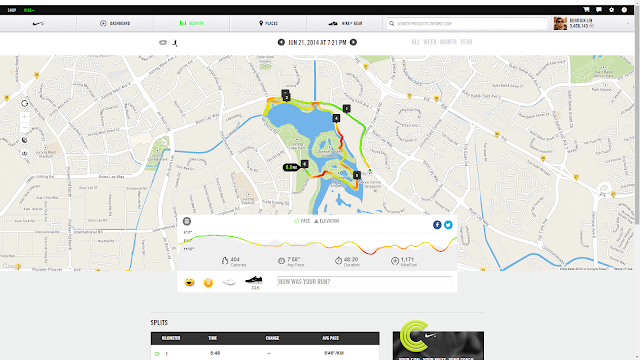Click kilometer marker 4 on route

(x=336, y=118)
